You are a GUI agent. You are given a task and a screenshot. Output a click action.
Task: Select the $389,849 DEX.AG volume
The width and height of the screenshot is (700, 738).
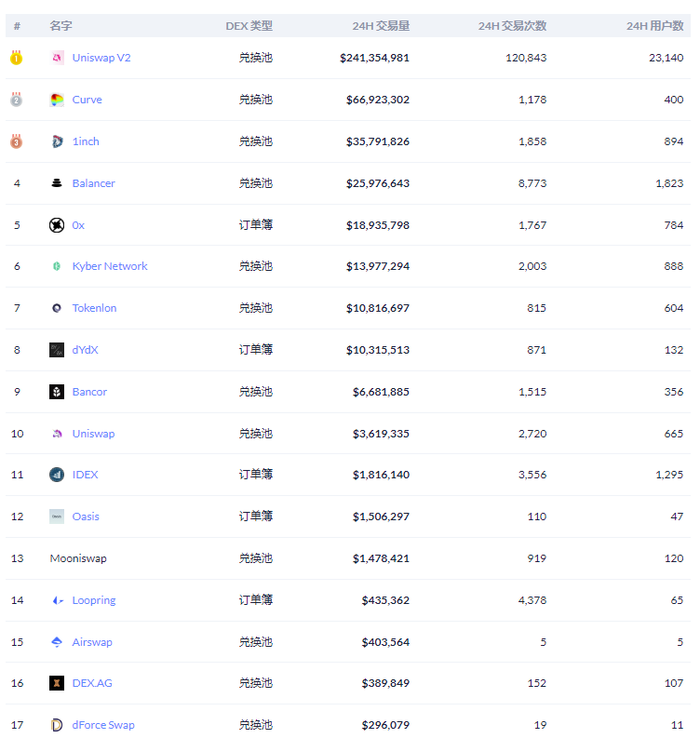[385, 683]
